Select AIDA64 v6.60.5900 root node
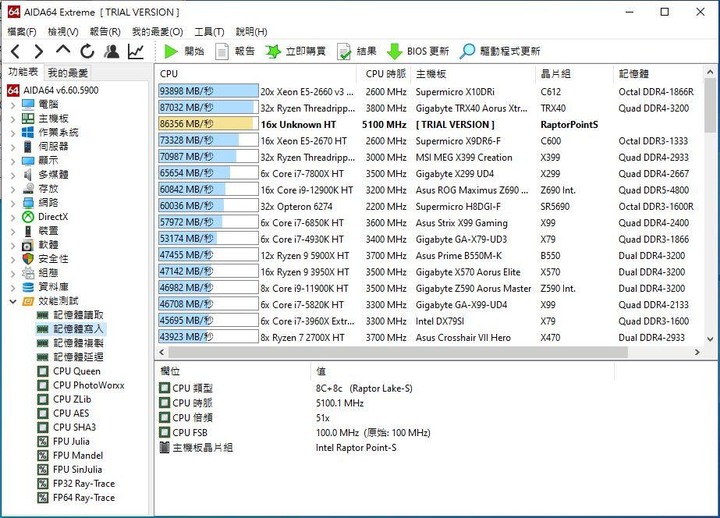Viewport: 720px width, 518px height. coord(53,90)
